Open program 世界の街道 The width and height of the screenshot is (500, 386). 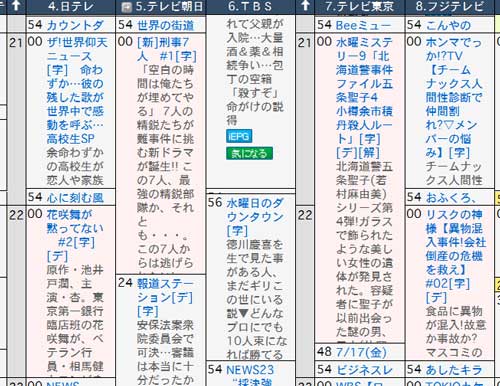pyautogui.click(x=165, y=25)
